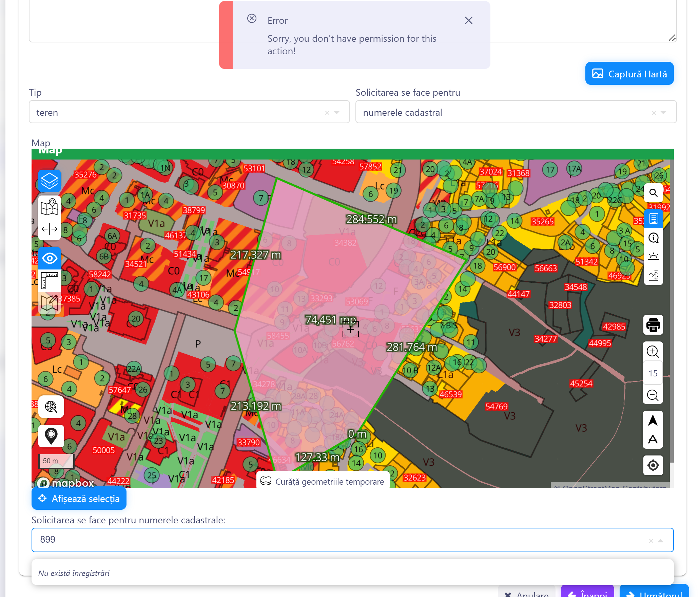Open the map layers panel

point(50,181)
